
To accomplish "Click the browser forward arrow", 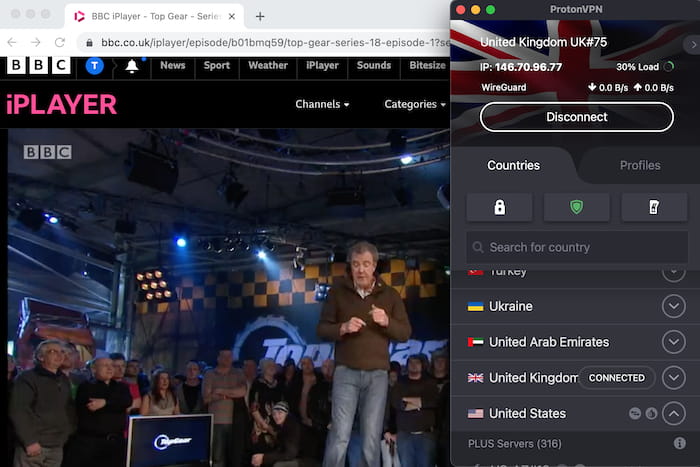I will 36,42.
